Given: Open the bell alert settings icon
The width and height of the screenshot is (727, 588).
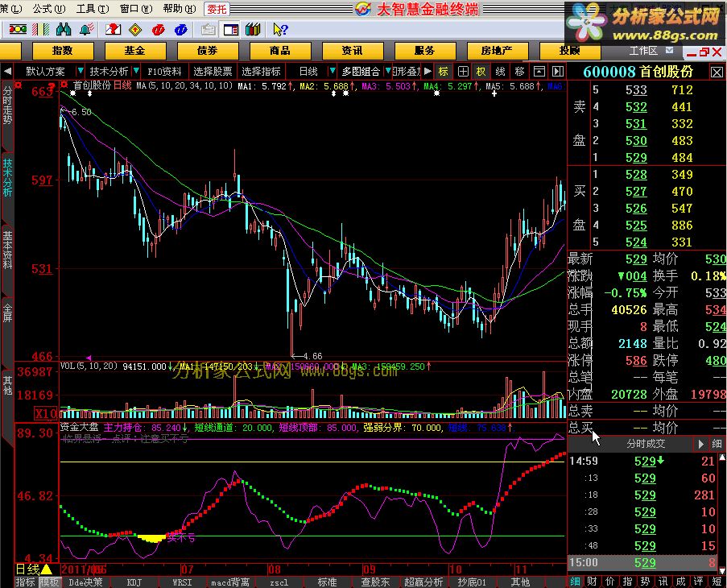Looking at the screenshot, I should point(86,30).
